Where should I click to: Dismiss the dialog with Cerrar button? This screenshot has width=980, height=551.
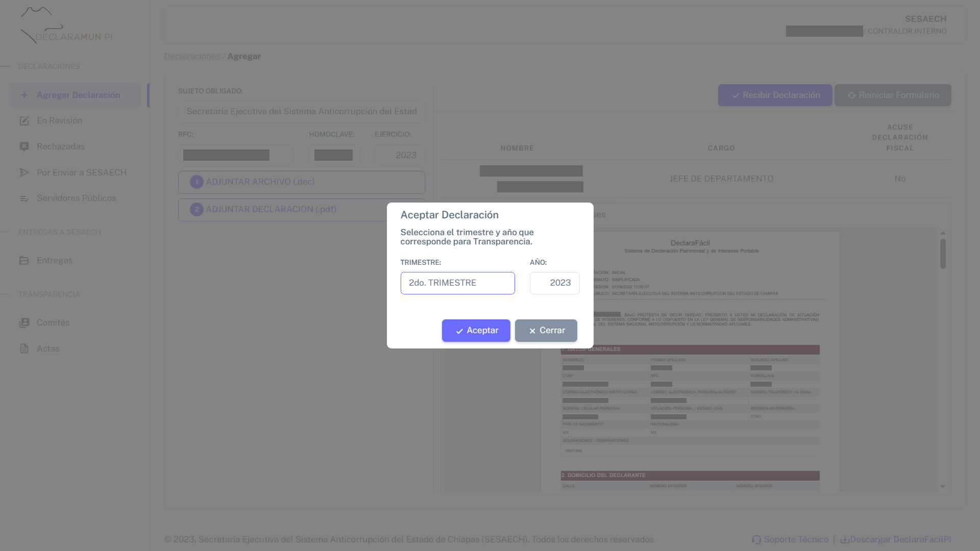[x=546, y=331]
